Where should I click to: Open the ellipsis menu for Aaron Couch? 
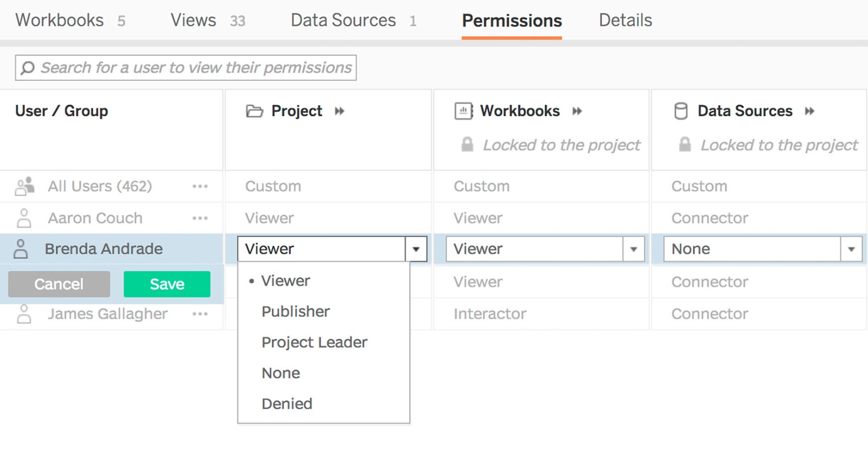(x=200, y=218)
